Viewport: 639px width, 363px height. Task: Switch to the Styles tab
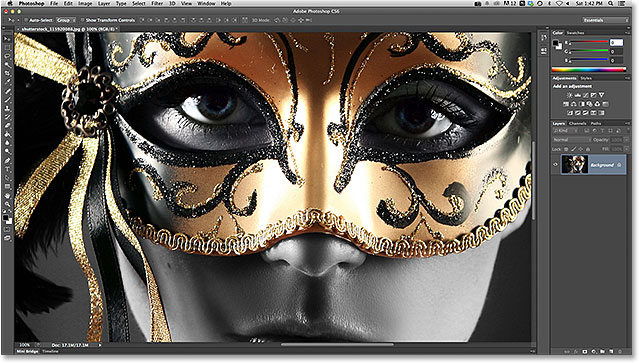coord(586,78)
